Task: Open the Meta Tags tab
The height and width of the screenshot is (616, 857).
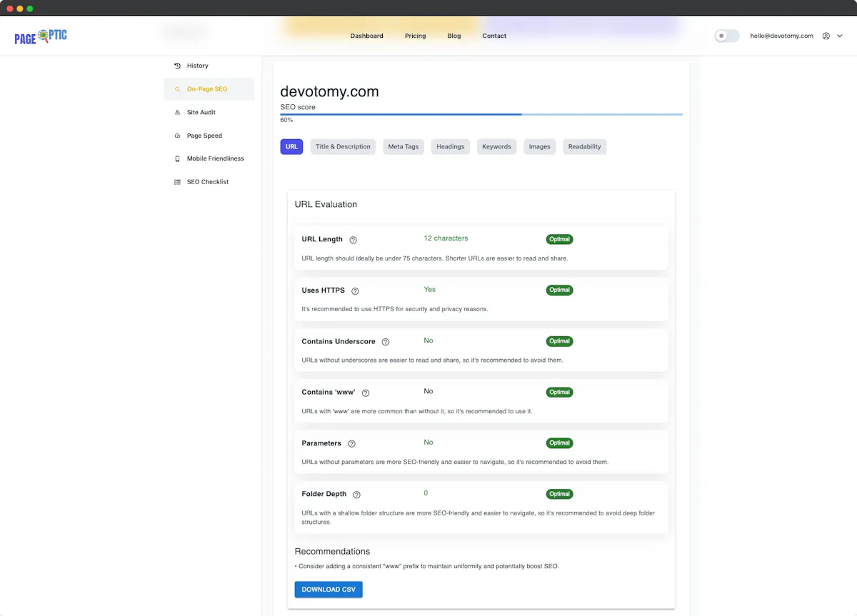Action: (404, 147)
